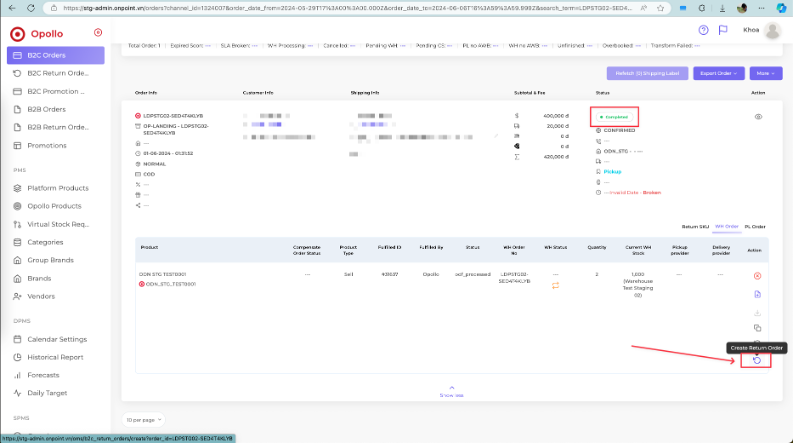Open B2B Return Orders sidebar item

click(56, 128)
